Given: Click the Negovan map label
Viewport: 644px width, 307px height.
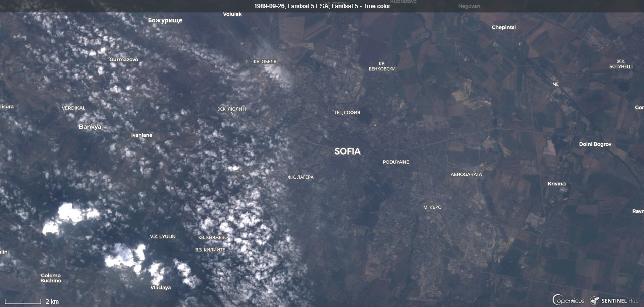Looking at the screenshot, I should point(469,6).
